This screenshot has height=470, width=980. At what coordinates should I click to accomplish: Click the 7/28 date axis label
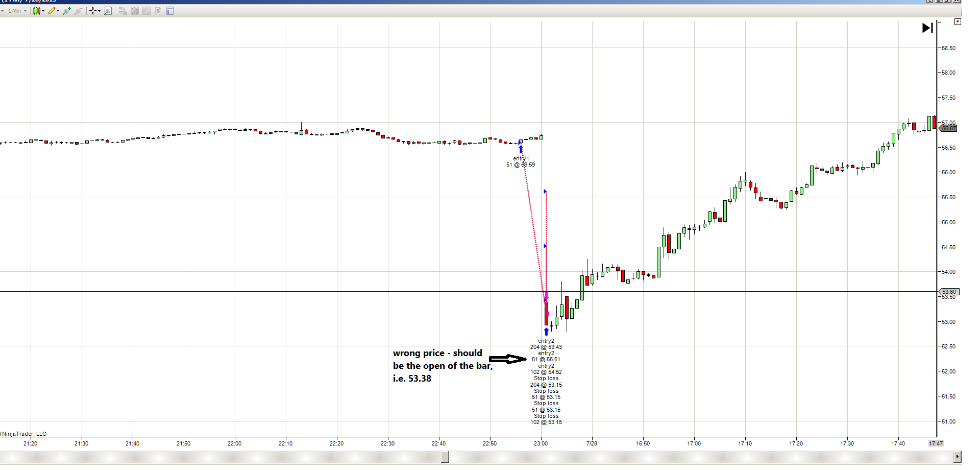tap(592, 443)
